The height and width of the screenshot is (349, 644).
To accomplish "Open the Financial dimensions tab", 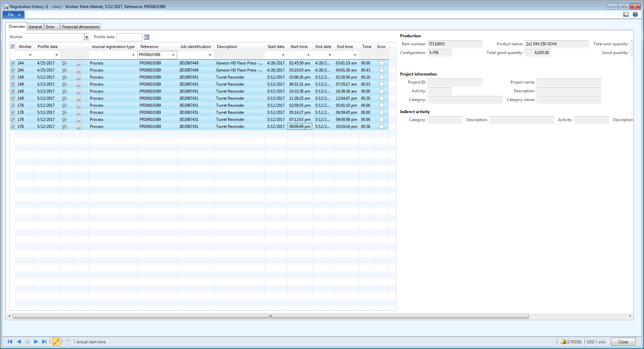I will tap(80, 27).
